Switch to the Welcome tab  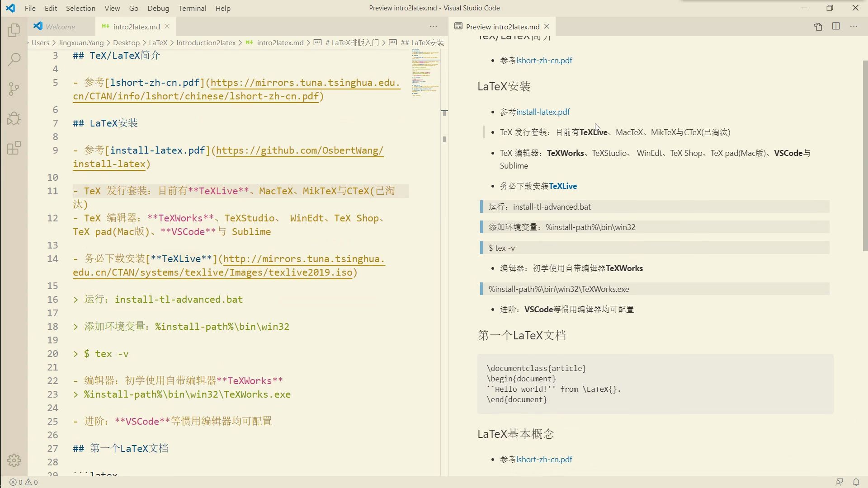pyautogui.click(x=60, y=27)
